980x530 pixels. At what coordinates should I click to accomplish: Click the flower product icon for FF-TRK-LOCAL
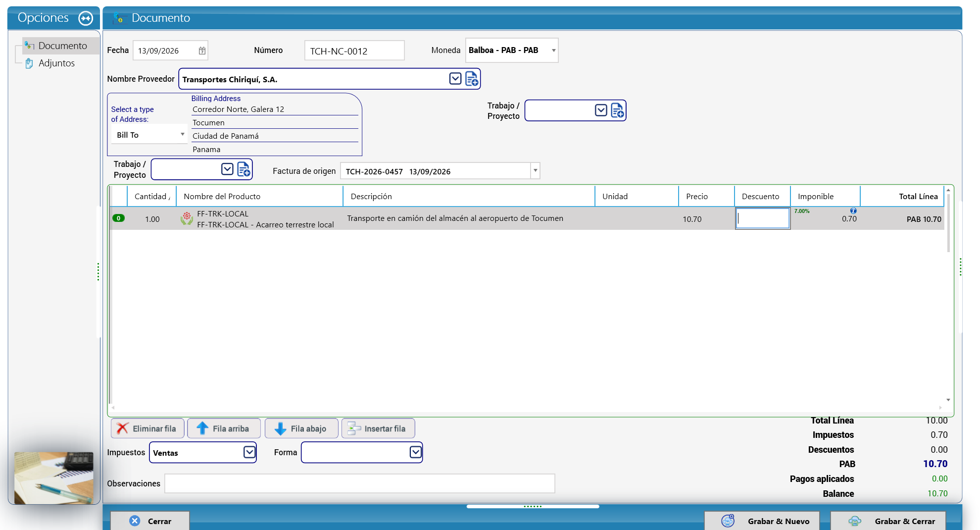(187, 218)
